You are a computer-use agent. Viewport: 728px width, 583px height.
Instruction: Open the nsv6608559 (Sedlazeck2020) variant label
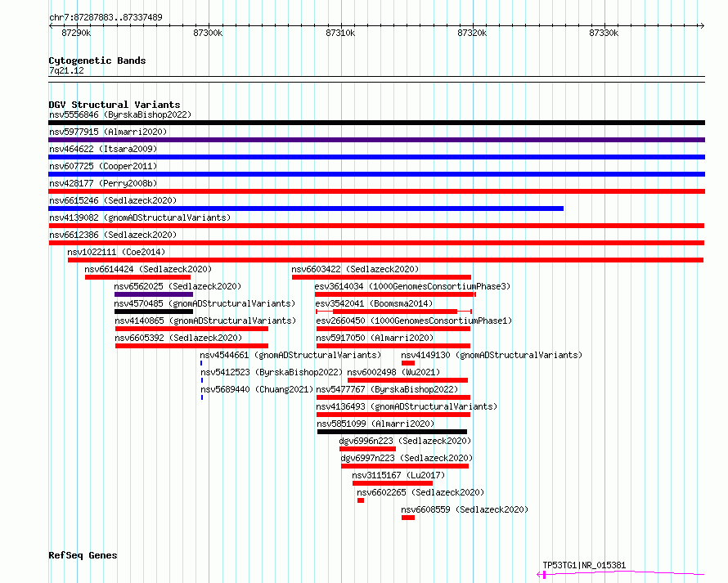(x=465, y=509)
